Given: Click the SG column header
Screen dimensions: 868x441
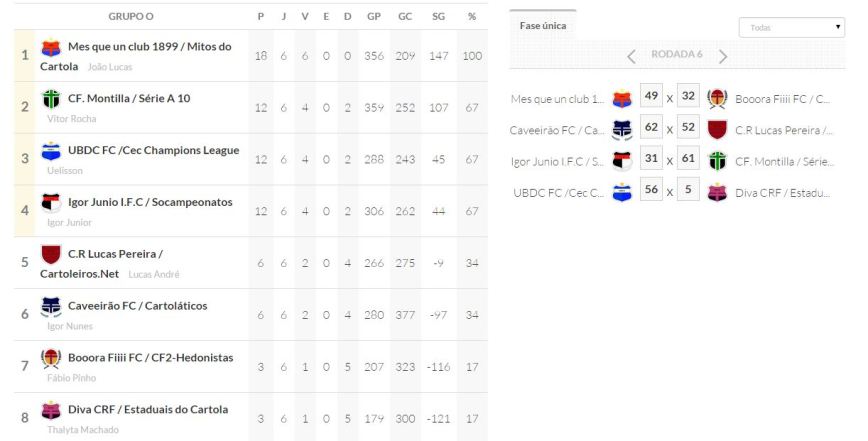Looking at the screenshot, I should click(x=438, y=17).
